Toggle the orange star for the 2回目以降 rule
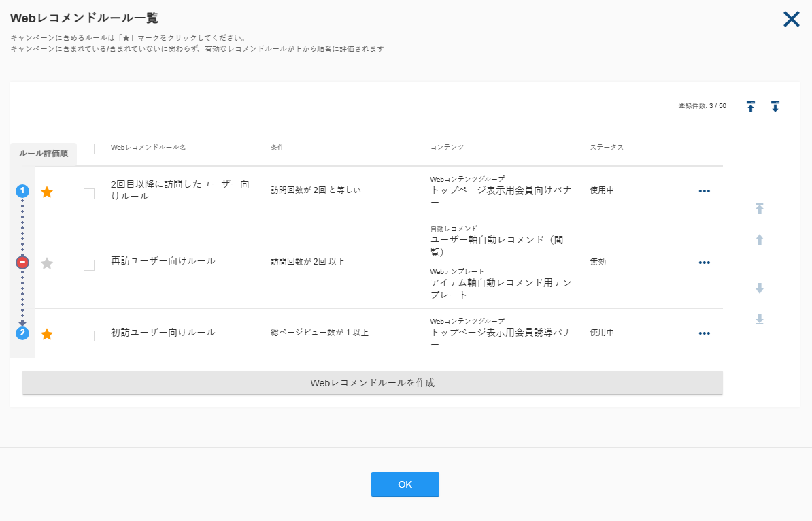Screen dimensions: 812x521 coord(47,192)
